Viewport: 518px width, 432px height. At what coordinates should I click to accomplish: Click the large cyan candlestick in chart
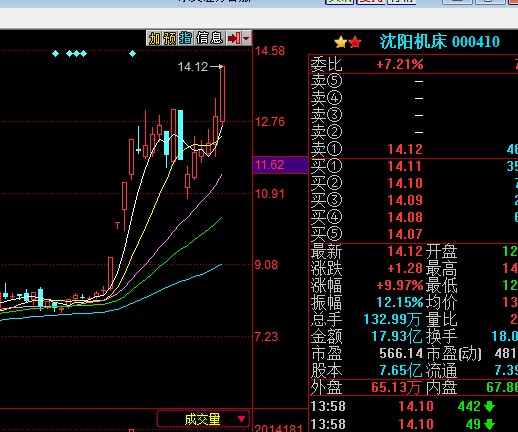tap(180, 135)
